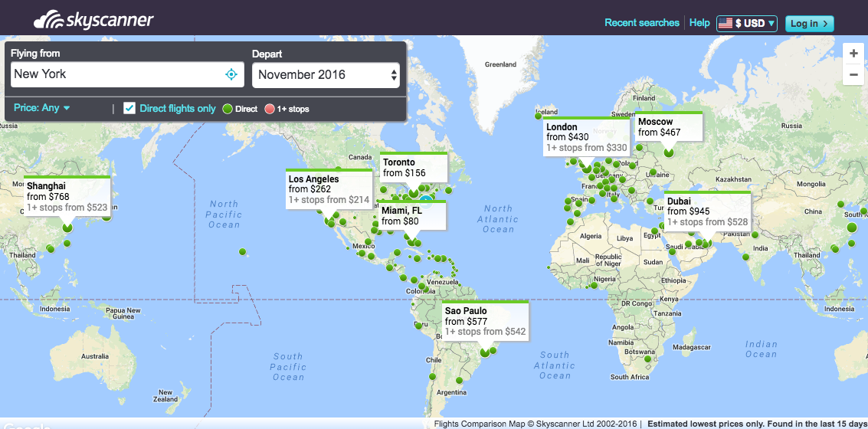Click the green marker in the Pacific near Hawaii
The width and height of the screenshot is (868, 429).
tap(242, 252)
